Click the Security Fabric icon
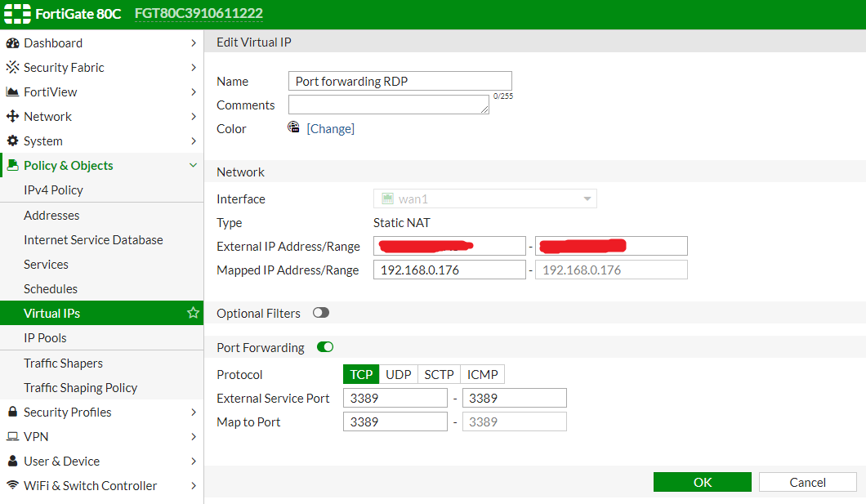Viewport: 866px width, 504px height. click(x=12, y=67)
